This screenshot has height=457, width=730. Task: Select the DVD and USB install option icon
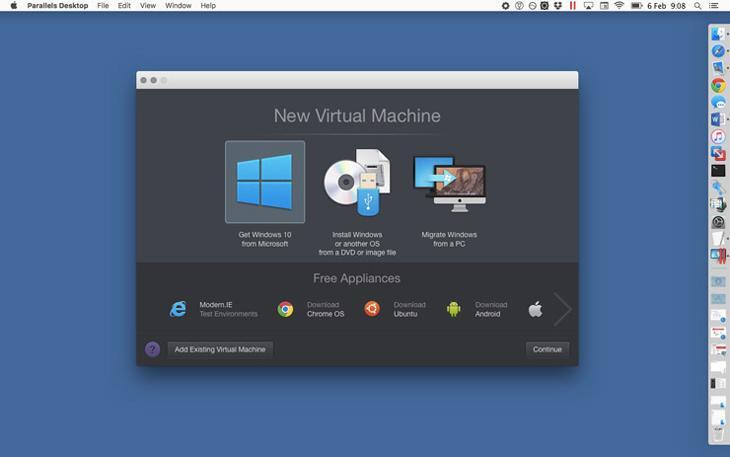click(x=357, y=182)
